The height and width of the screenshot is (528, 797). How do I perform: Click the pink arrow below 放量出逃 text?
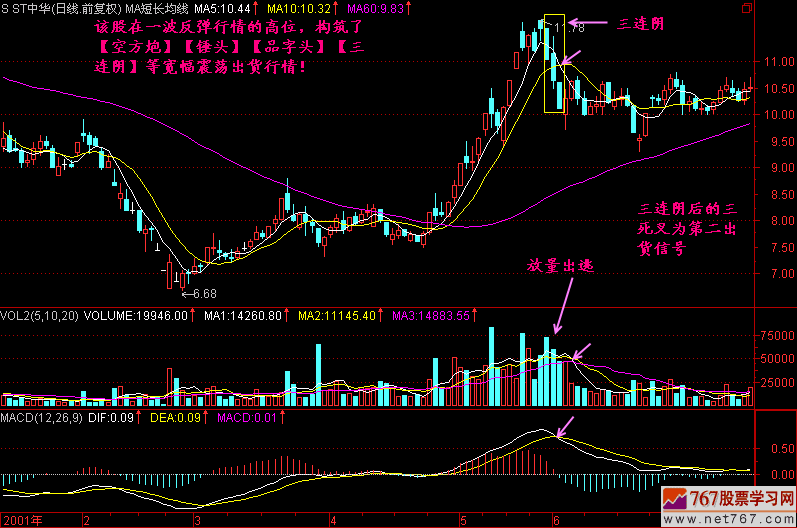click(x=564, y=305)
